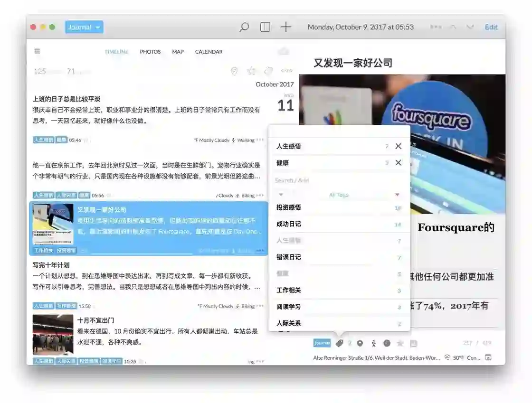Add the 阅读学习 tag from list

[339, 307]
